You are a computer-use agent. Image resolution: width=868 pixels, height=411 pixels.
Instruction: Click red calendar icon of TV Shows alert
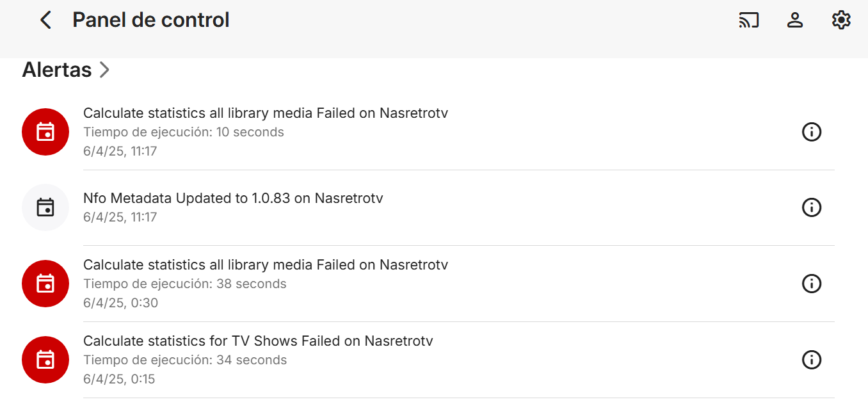[45, 360]
